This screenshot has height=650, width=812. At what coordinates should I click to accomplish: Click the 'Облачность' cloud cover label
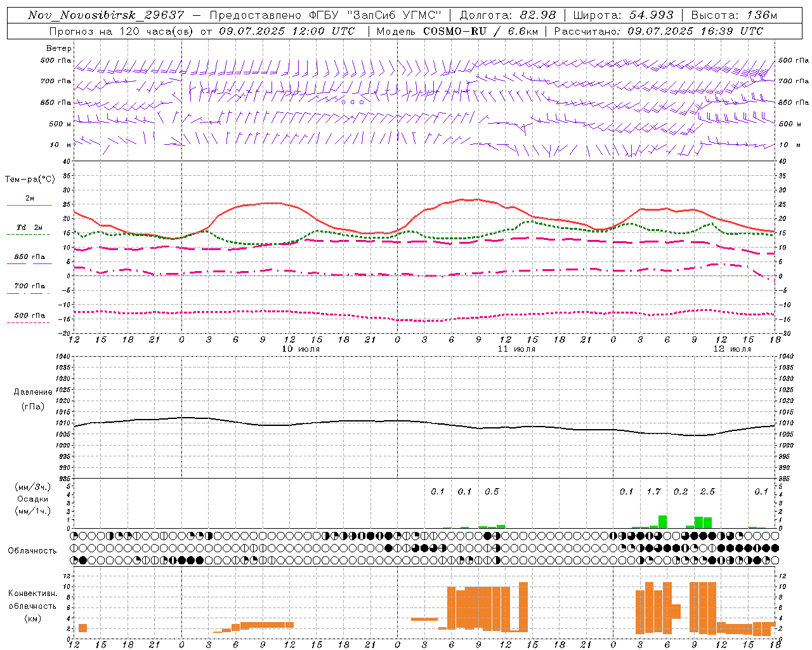tap(32, 550)
